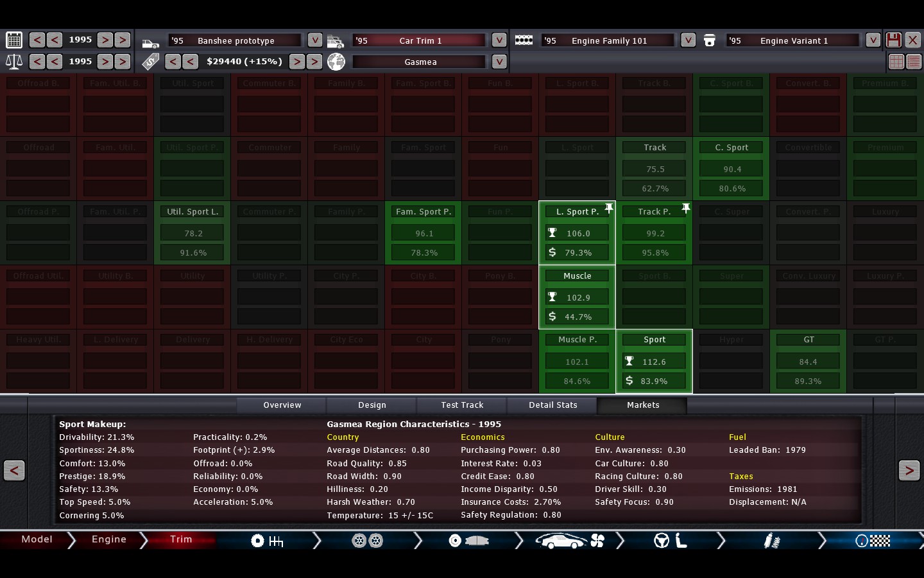Open the gearbox and drivetrain step

tap(267, 541)
